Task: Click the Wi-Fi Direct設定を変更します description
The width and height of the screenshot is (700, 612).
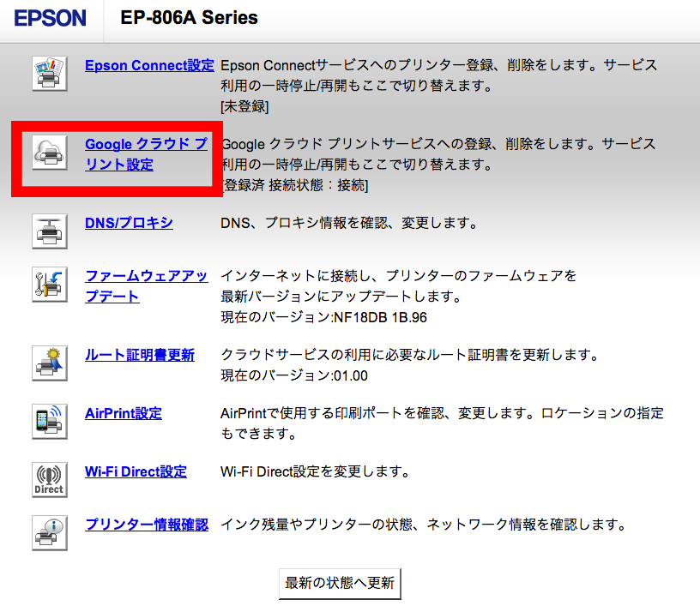Action: click(x=315, y=472)
